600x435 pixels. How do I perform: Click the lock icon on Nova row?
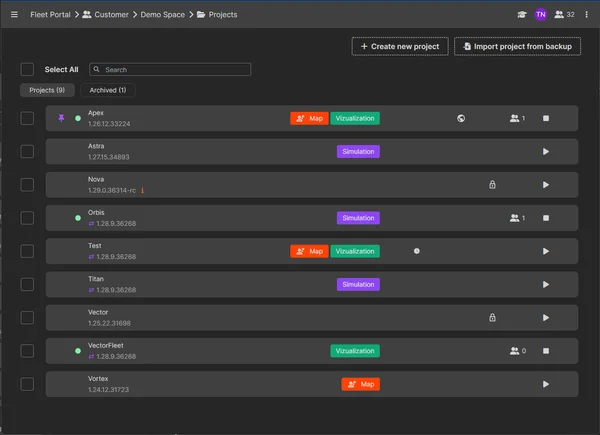coord(492,185)
